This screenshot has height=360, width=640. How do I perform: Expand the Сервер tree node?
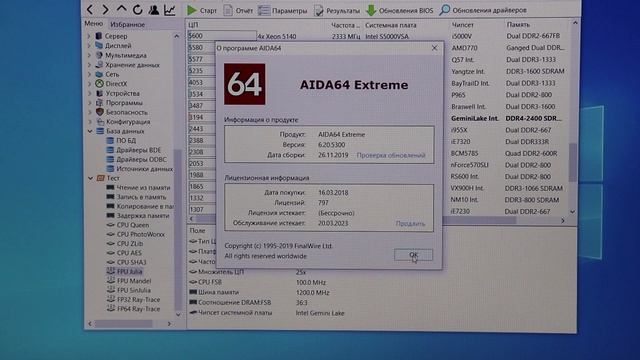tap(89, 36)
